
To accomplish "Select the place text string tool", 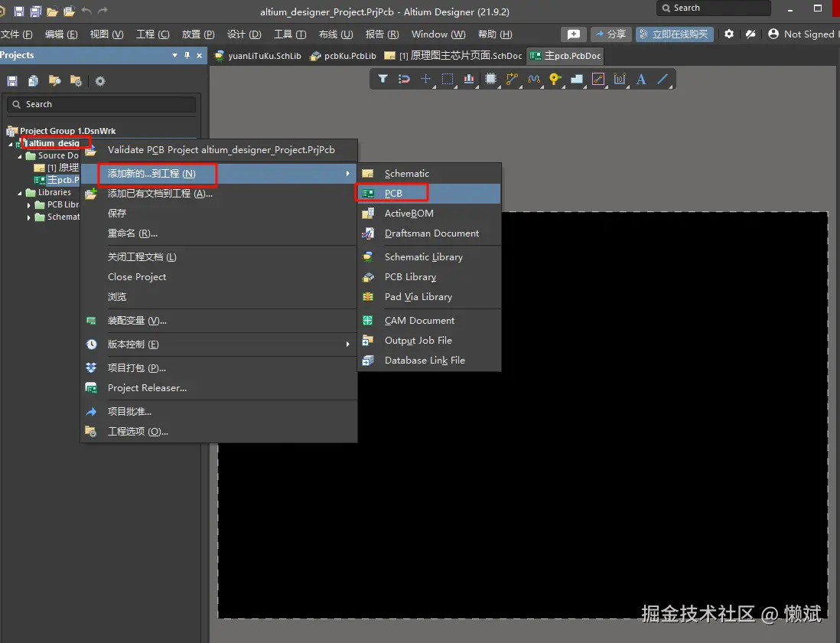I will 641,79.
